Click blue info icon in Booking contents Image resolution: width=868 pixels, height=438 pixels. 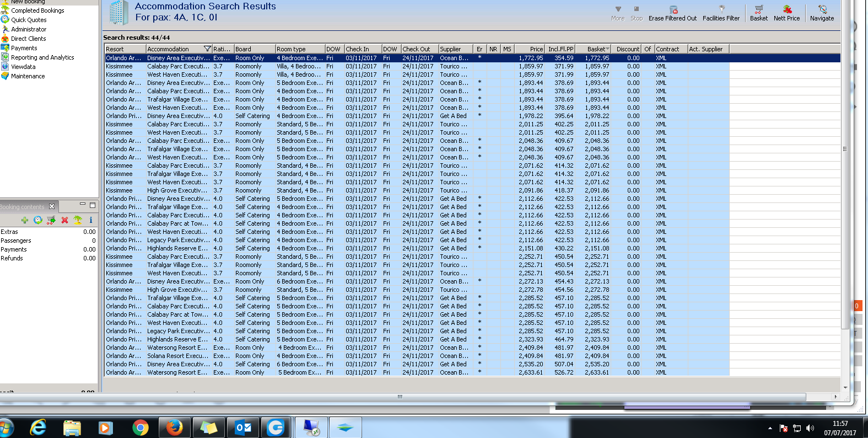pyautogui.click(x=91, y=220)
